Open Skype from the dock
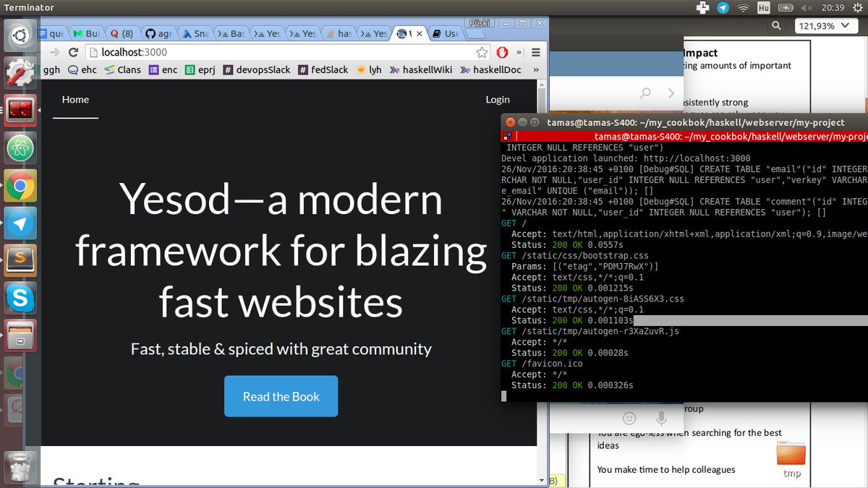Viewport: 868px width, 488px height. [x=20, y=299]
